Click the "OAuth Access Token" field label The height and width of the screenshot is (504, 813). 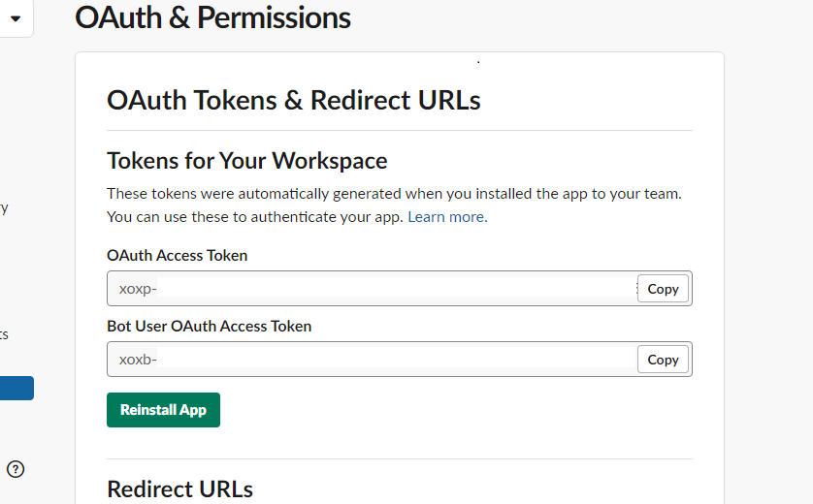(177, 255)
